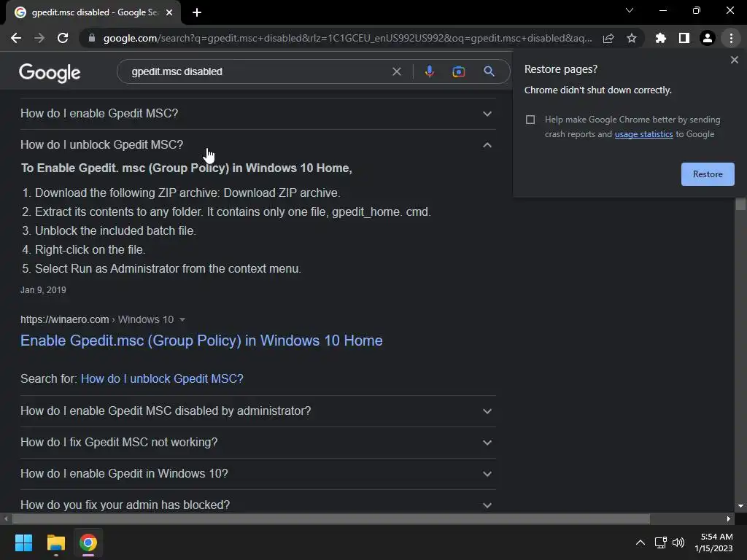The image size is (747, 560).
Task: Click the browser forward arrow
Action: [39, 38]
